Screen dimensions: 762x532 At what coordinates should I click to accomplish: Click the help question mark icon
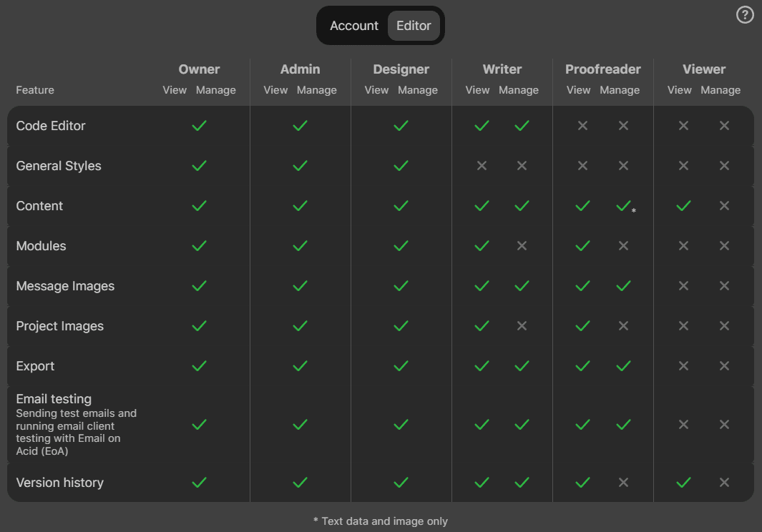click(745, 15)
